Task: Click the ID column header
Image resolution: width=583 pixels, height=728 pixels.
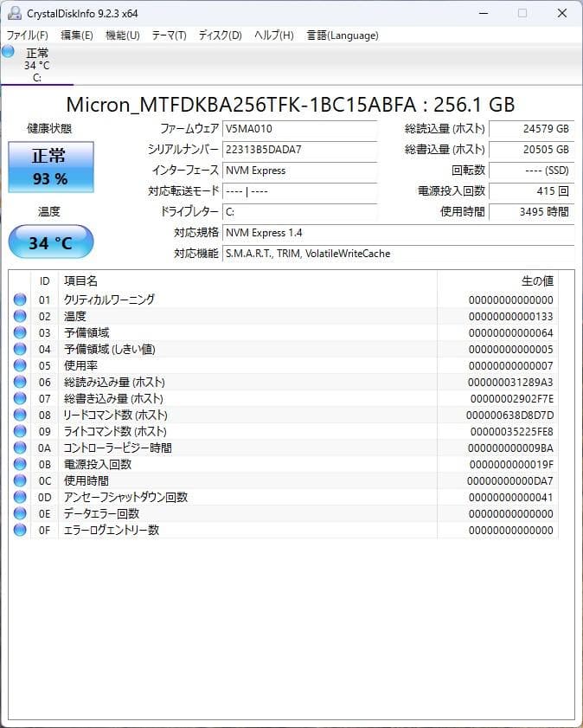Action: [44, 280]
